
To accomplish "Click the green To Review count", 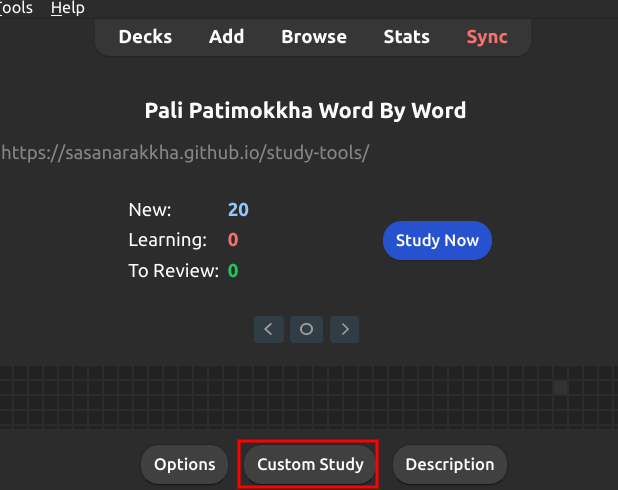I will point(233,270).
